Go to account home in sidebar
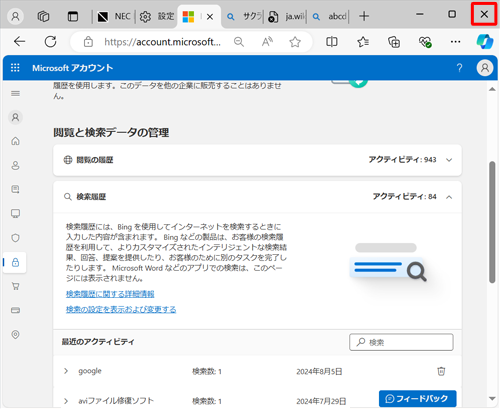Image resolution: width=500 pixels, height=409 pixels. (x=15, y=141)
